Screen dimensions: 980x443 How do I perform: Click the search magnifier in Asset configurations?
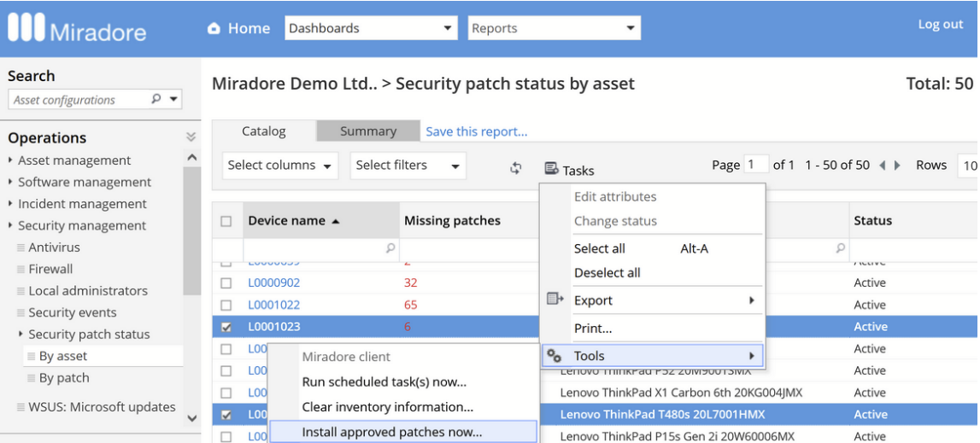pos(156,99)
